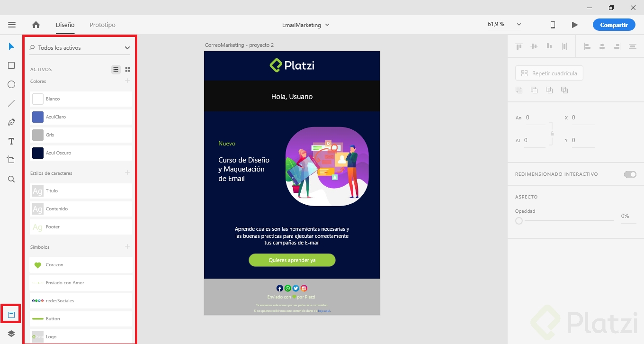644x344 pixels.
Task: Click the Quieres aprender ya button
Action: (x=292, y=260)
